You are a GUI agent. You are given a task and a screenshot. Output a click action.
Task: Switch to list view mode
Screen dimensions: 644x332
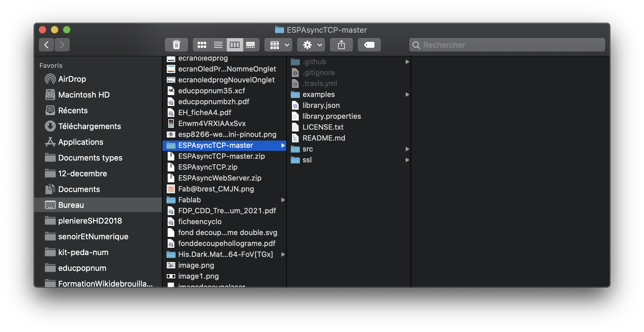coord(218,45)
